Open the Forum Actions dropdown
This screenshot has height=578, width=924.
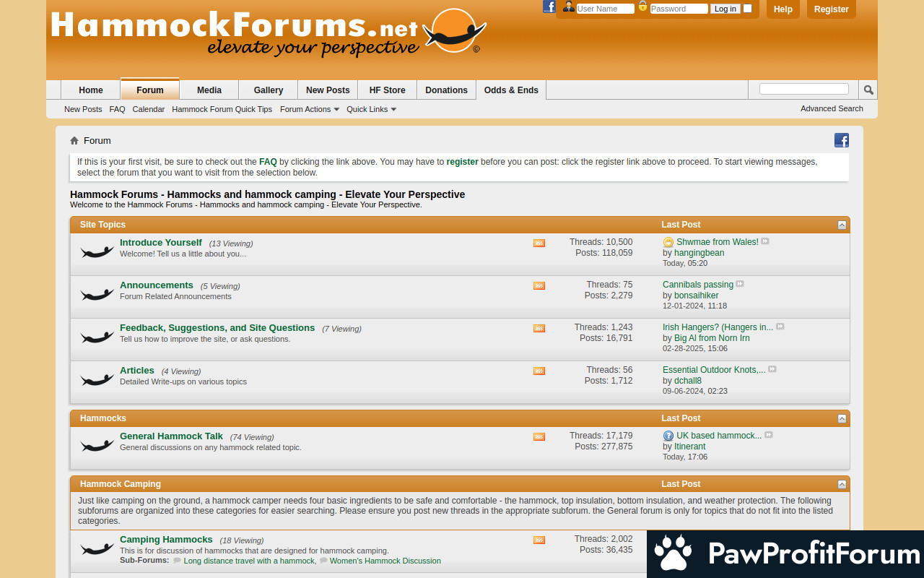309,109
